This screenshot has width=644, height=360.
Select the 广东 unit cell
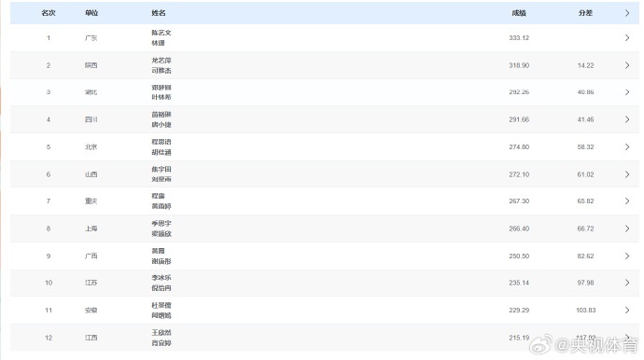[x=91, y=37]
